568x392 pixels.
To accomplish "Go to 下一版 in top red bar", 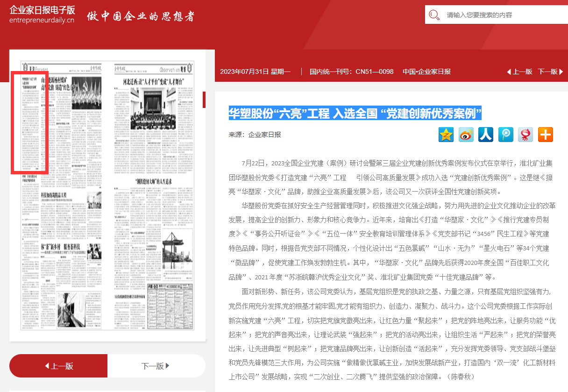I will coord(550,71).
